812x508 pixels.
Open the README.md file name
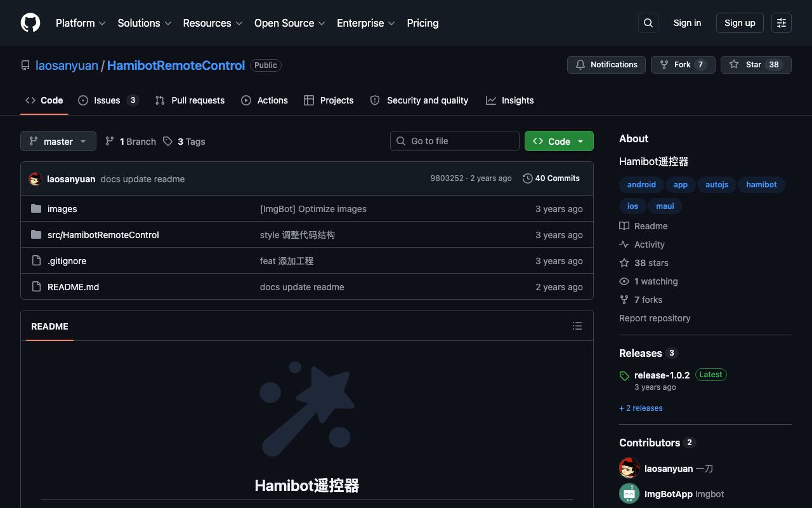73,287
